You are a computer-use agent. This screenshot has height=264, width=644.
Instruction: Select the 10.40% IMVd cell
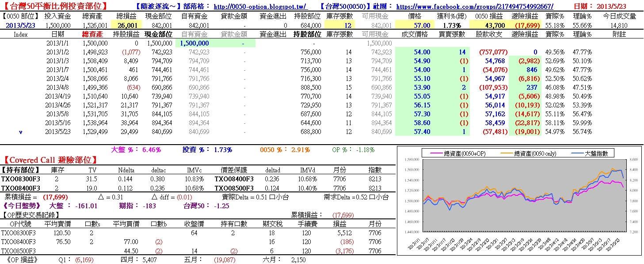coord(308,188)
